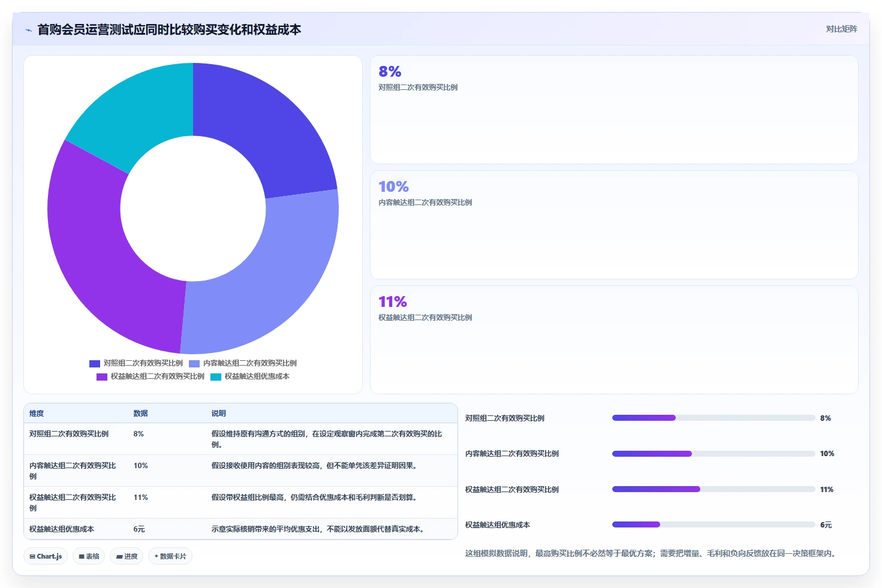
Task: Toggle the 权益触达组二次有效购买比例 legend swatch
Action: (102, 376)
